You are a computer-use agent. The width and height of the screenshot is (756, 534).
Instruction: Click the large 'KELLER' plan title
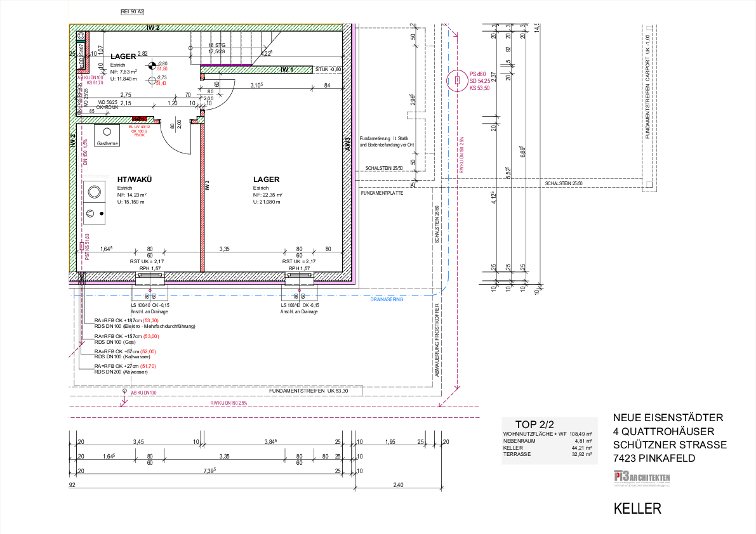coord(637,509)
